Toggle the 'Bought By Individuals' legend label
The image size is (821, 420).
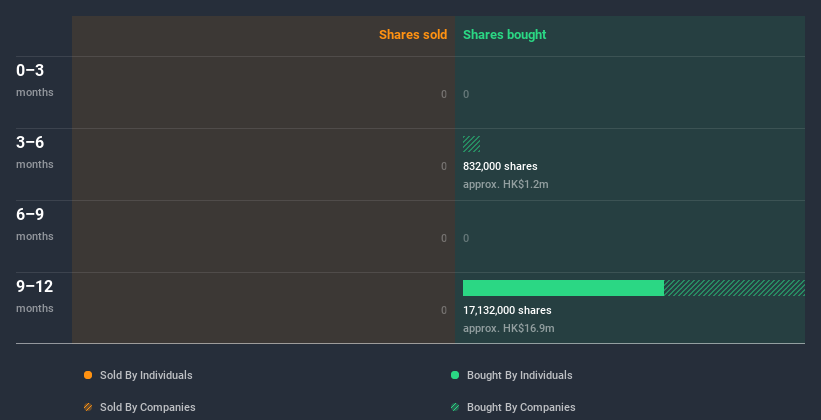tap(519, 375)
